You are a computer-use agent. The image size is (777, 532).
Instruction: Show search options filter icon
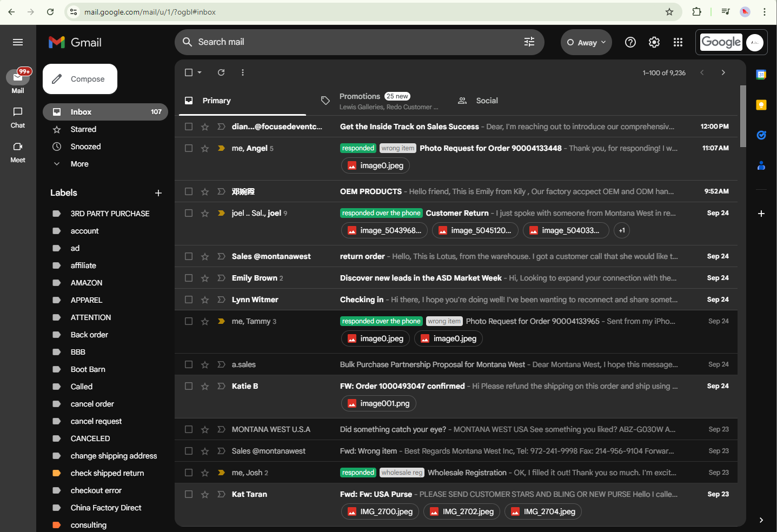pos(529,42)
